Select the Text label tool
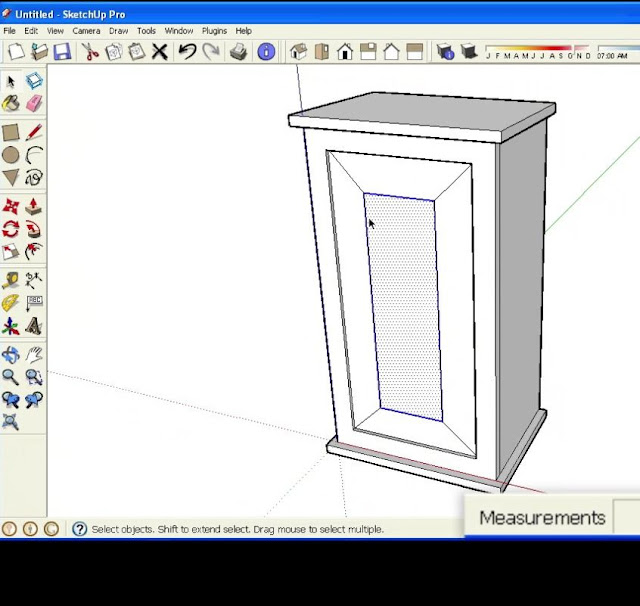The image size is (640, 606). 34,303
